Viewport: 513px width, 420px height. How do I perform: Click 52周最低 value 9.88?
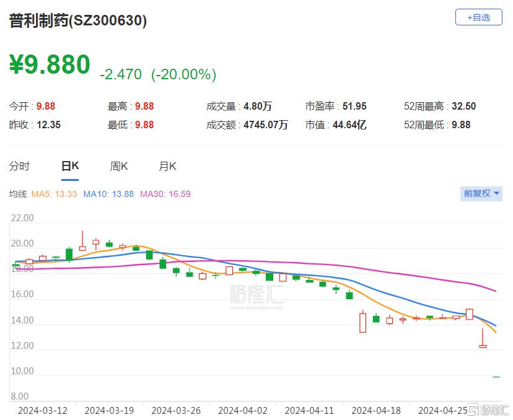461,125
